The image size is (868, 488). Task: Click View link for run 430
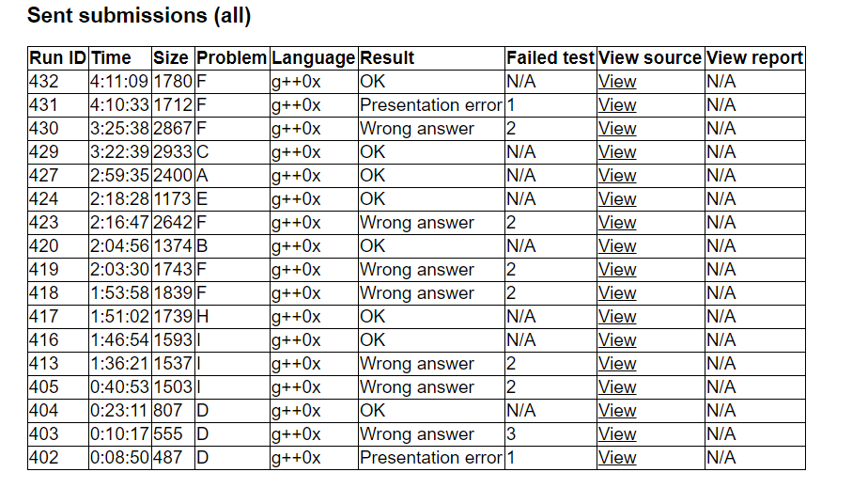click(617, 129)
